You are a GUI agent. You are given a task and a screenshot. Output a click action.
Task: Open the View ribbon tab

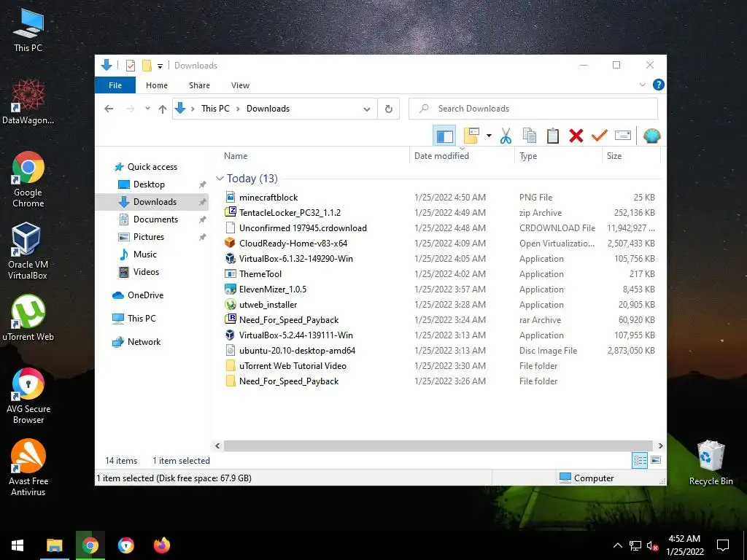tap(240, 85)
